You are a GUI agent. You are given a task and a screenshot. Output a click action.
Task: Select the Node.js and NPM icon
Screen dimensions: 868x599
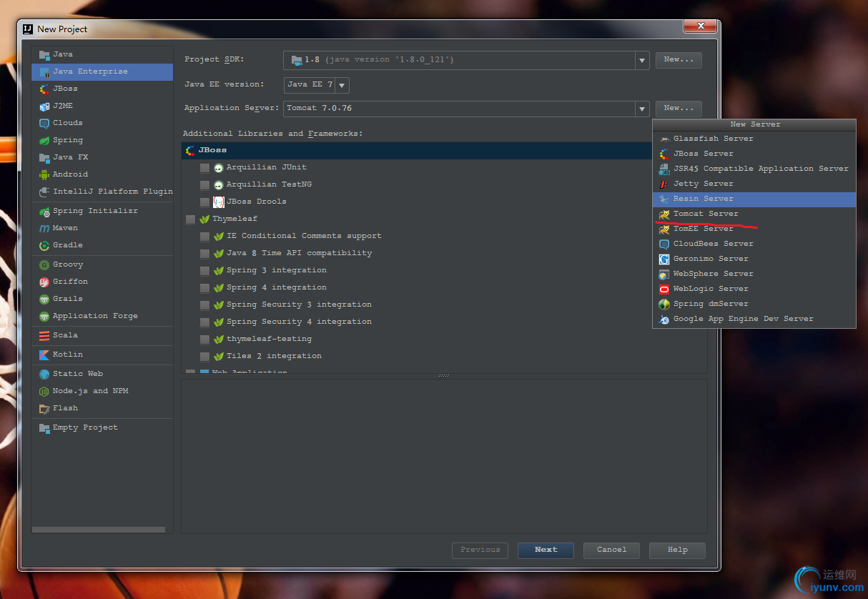pos(44,391)
